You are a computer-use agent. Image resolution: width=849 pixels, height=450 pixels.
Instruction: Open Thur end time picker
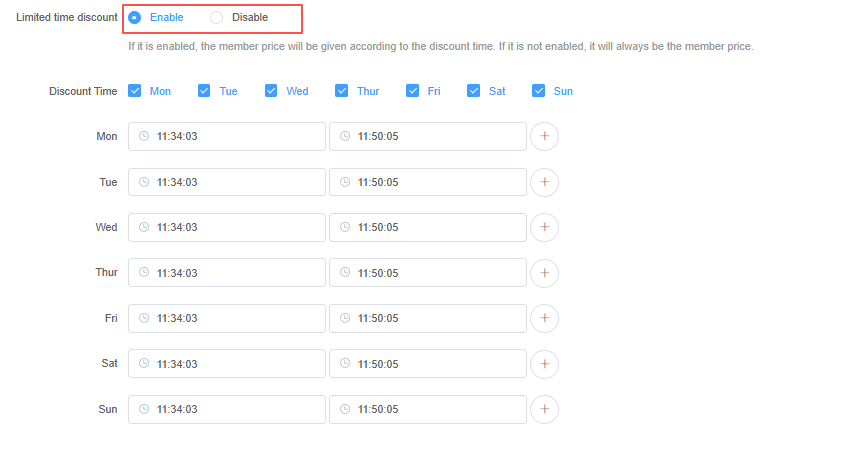[428, 273]
